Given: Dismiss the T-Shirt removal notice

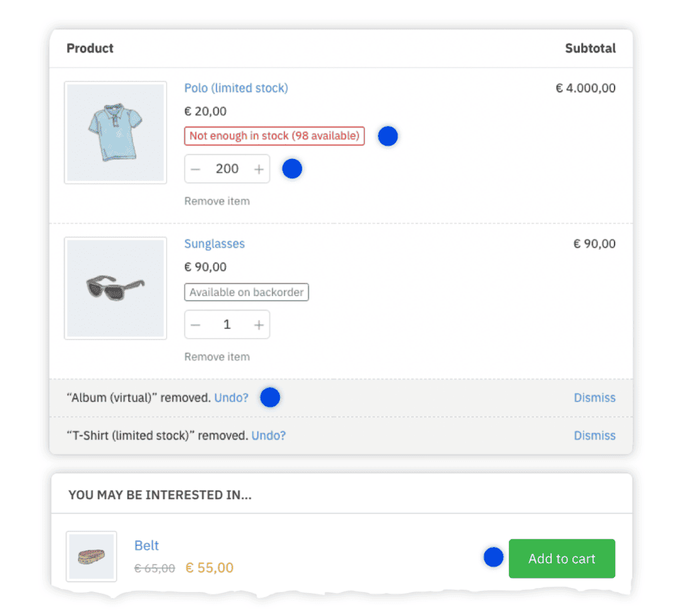Looking at the screenshot, I should coord(594,435).
